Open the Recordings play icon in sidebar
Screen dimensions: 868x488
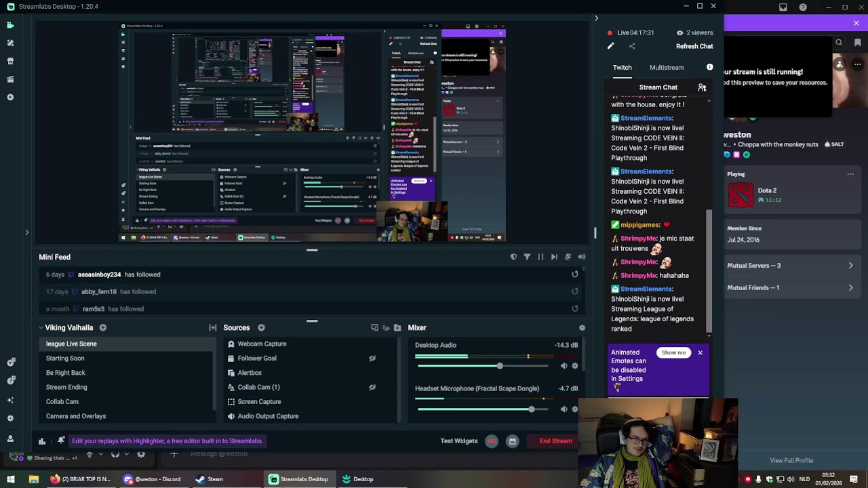tap(10, 97)
